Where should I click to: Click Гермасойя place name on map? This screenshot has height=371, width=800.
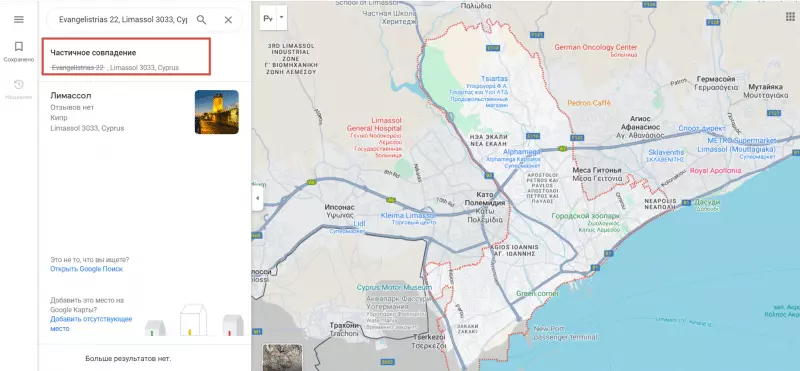point(716,83)
